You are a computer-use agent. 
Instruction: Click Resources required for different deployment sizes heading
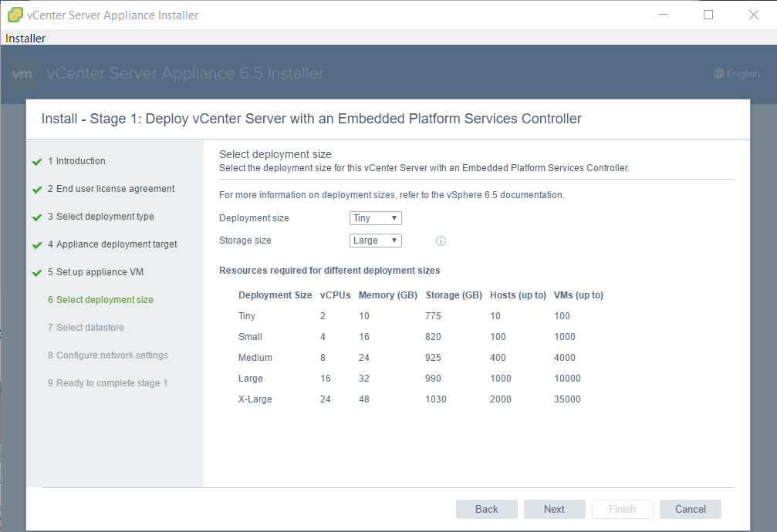pyautogui.click(x=329, y=271)
